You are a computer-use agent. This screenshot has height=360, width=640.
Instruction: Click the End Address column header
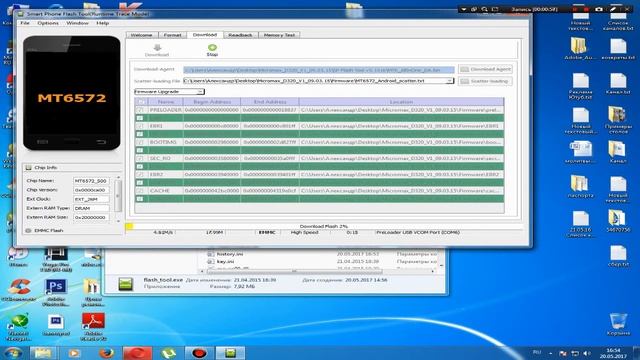point(270,102)
